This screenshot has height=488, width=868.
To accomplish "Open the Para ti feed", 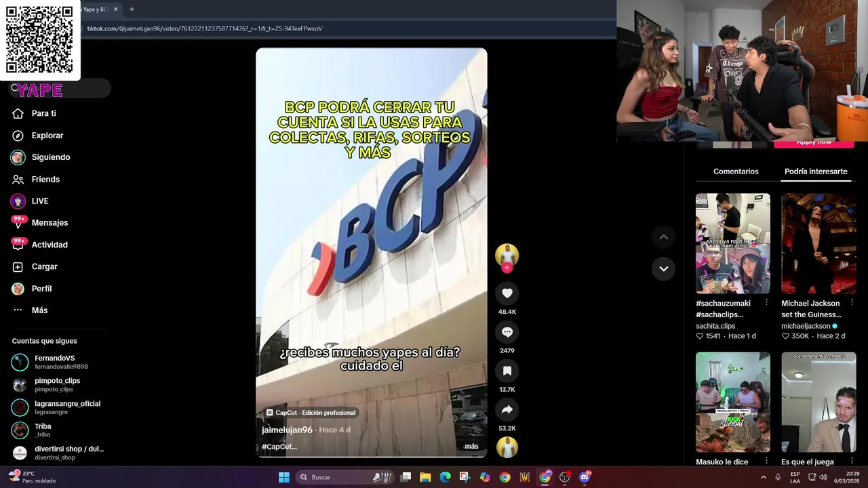I will (x=44, y=113).
